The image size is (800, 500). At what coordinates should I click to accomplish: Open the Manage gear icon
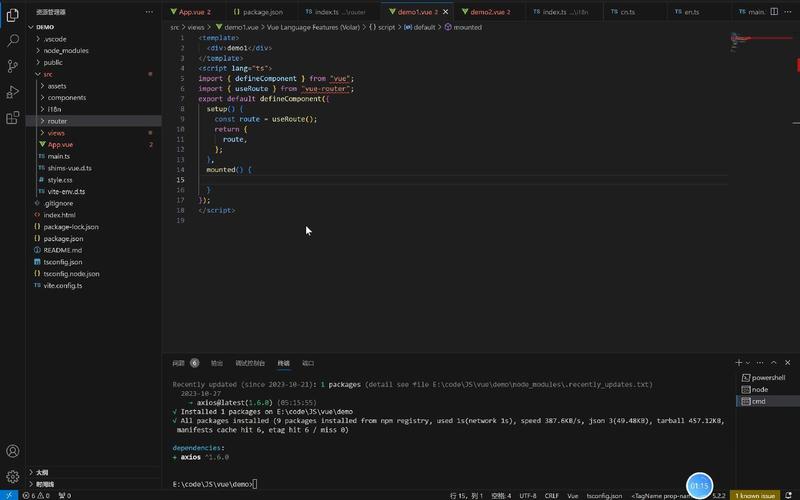coord(13,477)
